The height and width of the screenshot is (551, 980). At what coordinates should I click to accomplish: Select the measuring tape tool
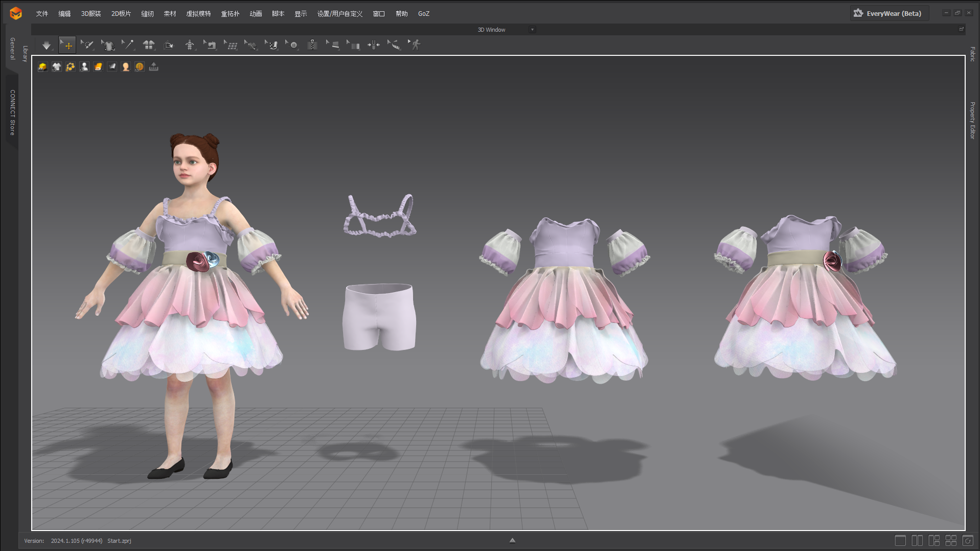(395, 45)
